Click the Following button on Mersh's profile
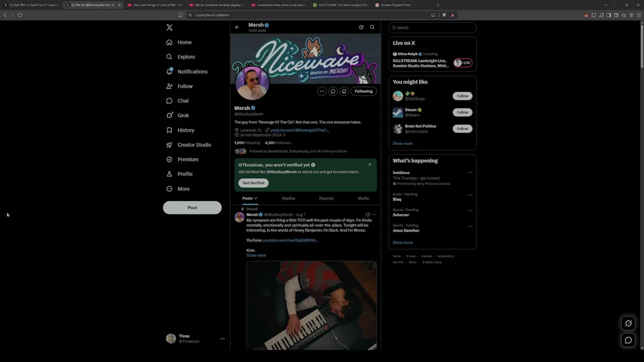This screenshot has height=362, width=644. point(364,91)
